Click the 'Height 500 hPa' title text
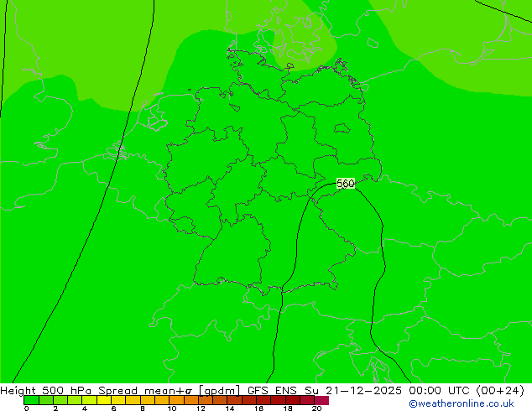The width and height of the screenshot is (532, 411). (x=46, y=390)
